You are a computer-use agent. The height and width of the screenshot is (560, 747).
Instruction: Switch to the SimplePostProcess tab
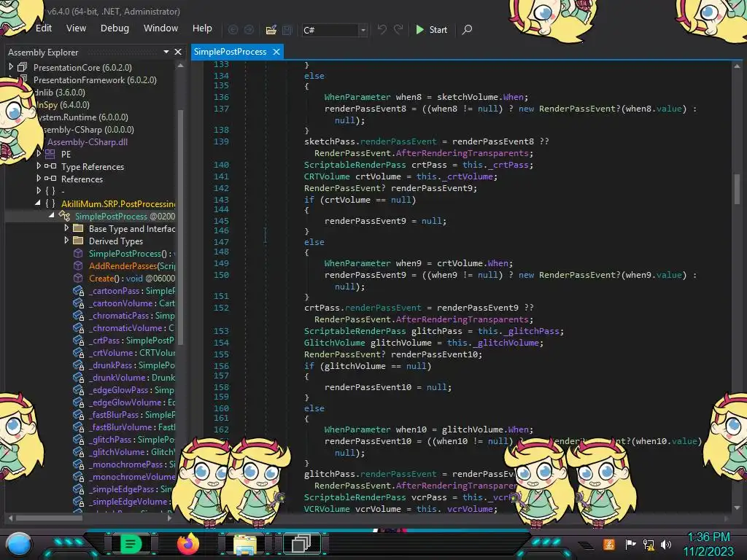point(230,52)
